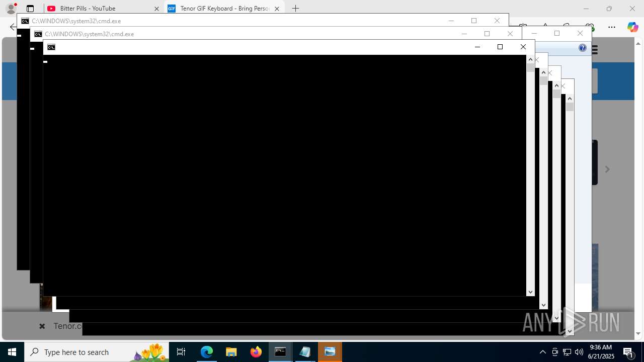Open Edge tab actions menu icon
This screenshot has height=362, width=644.
click(30, 9)
